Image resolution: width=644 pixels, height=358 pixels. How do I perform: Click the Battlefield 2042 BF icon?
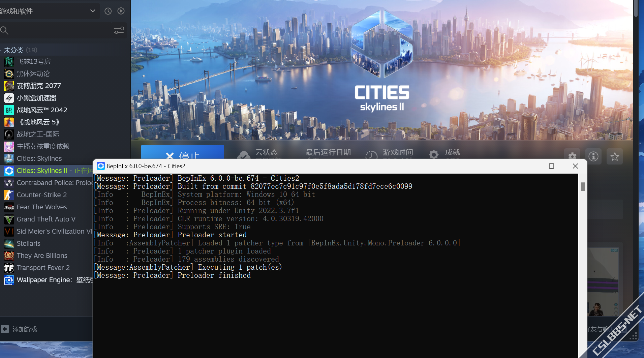point(9,110)
